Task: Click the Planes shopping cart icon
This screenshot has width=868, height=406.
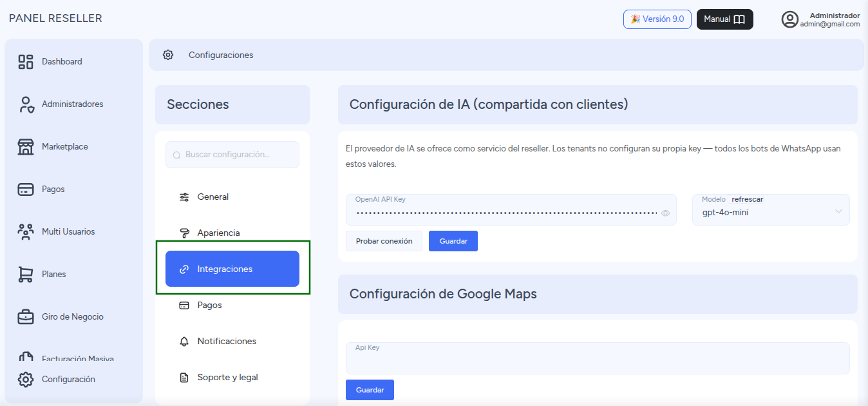Action: click(x=26, y=275)
